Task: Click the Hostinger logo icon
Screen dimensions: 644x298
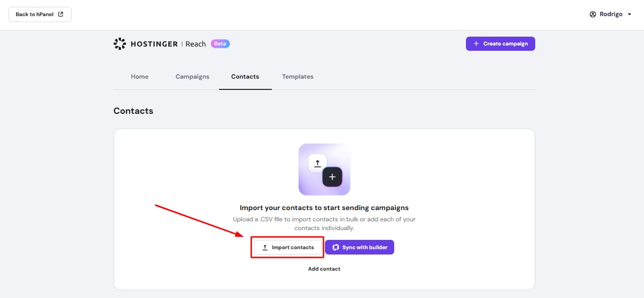Action: click(120, 44)
